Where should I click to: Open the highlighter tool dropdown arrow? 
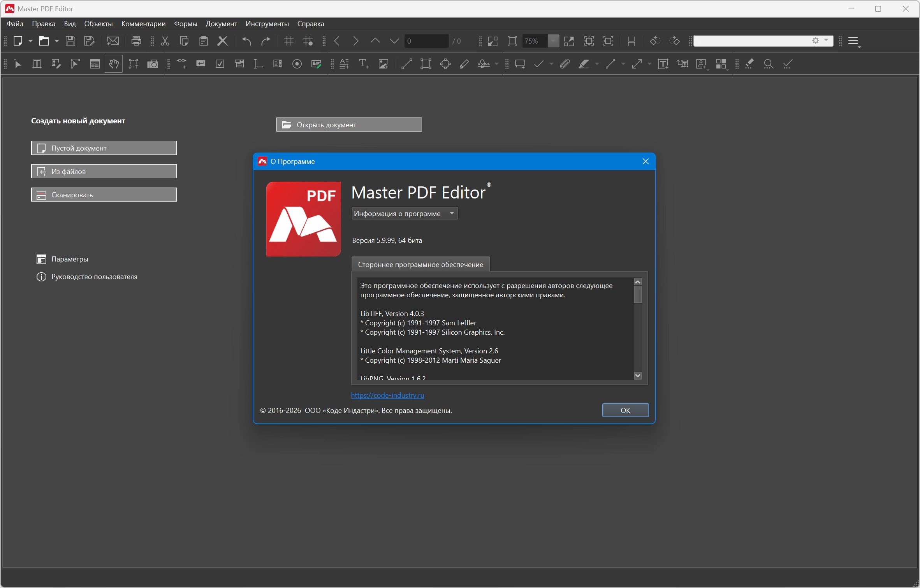pyautogui.click(x=597, y=64)
